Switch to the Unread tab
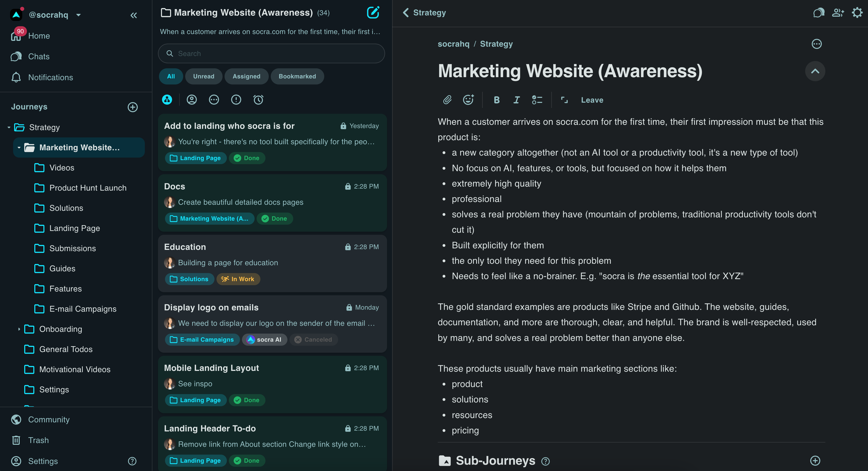 (204, 76)
